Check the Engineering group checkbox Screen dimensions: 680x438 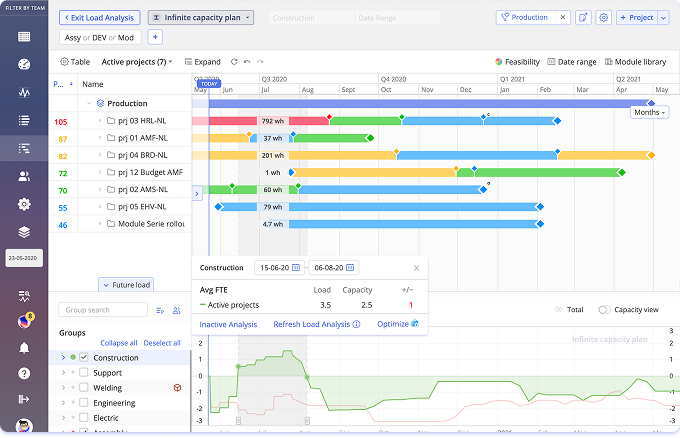[x=84, y=402]
